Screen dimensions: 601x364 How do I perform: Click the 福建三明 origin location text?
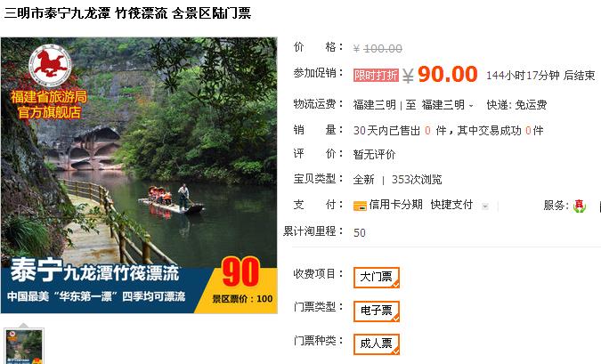pyautogui.click(x=375, y=105)
